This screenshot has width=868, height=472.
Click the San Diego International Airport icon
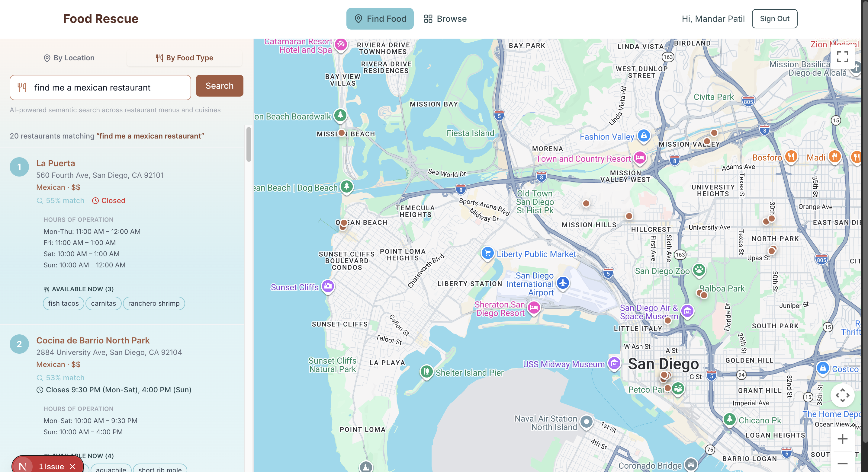pos(563,283)
